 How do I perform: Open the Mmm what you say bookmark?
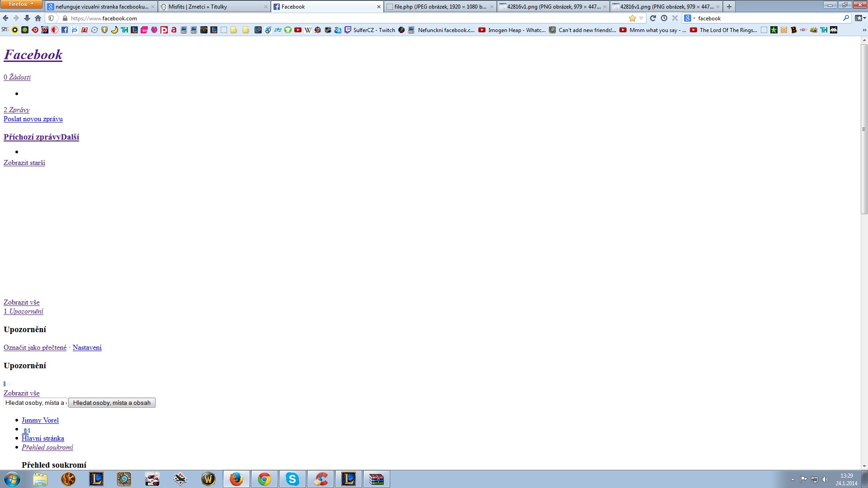(x=653, y=30)
